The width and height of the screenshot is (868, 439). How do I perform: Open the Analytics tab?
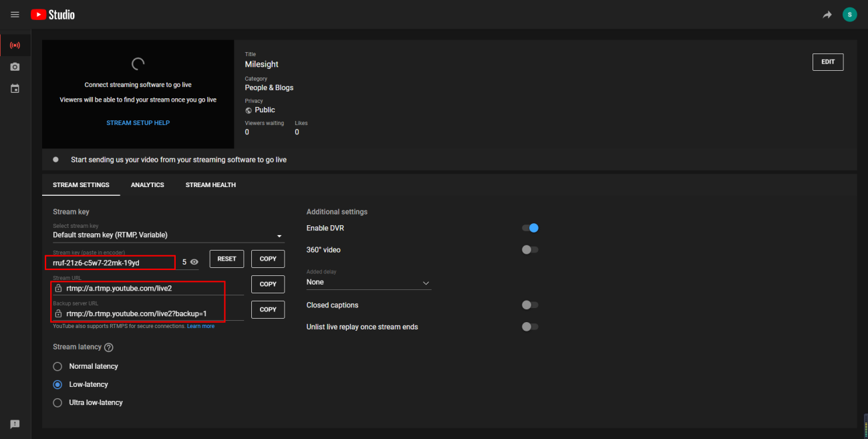pyautogui.click(x=148, y=185)
